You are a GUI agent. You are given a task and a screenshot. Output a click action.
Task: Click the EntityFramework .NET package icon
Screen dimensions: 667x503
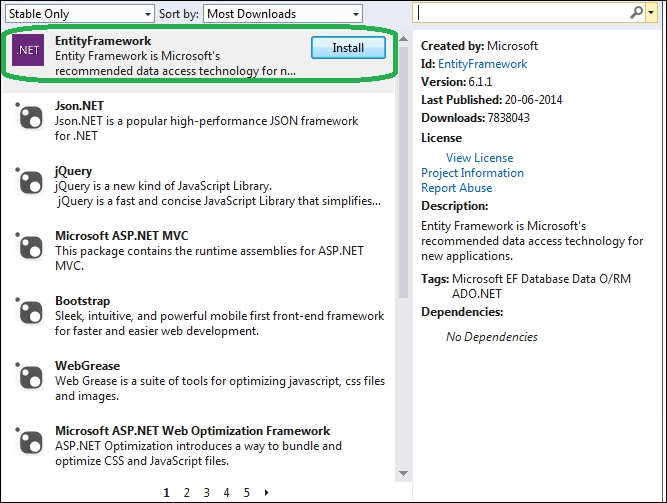tap(28, 50)
